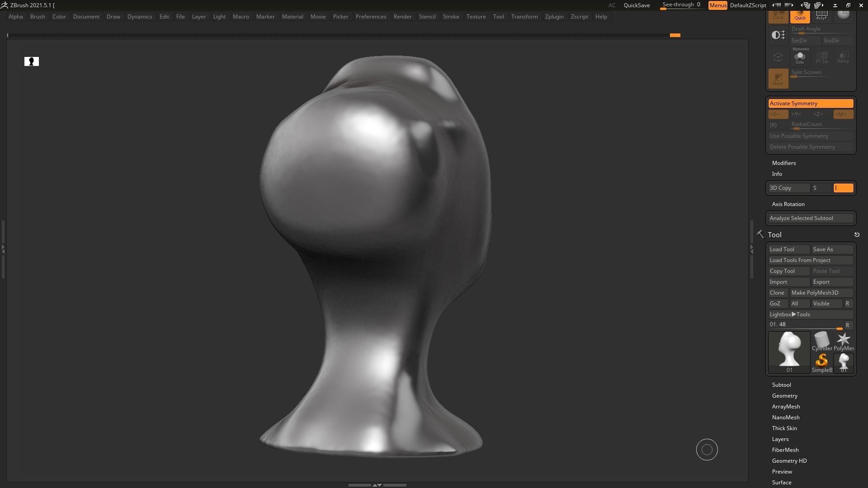Open the Zplugin menu

click(x=554, y=16)
